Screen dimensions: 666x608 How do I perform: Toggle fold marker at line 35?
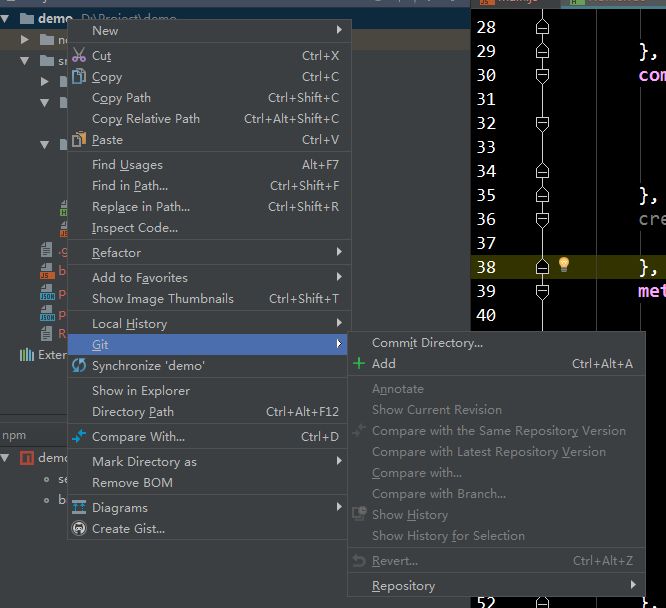click(542, 195)
